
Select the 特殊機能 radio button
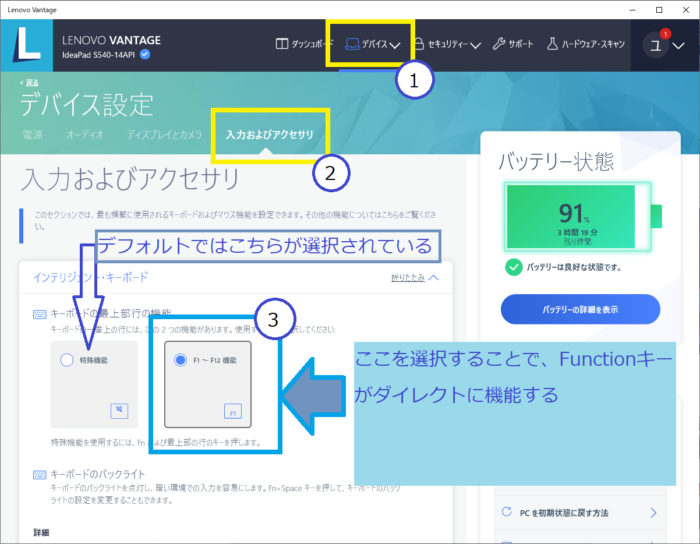[67, 360]
